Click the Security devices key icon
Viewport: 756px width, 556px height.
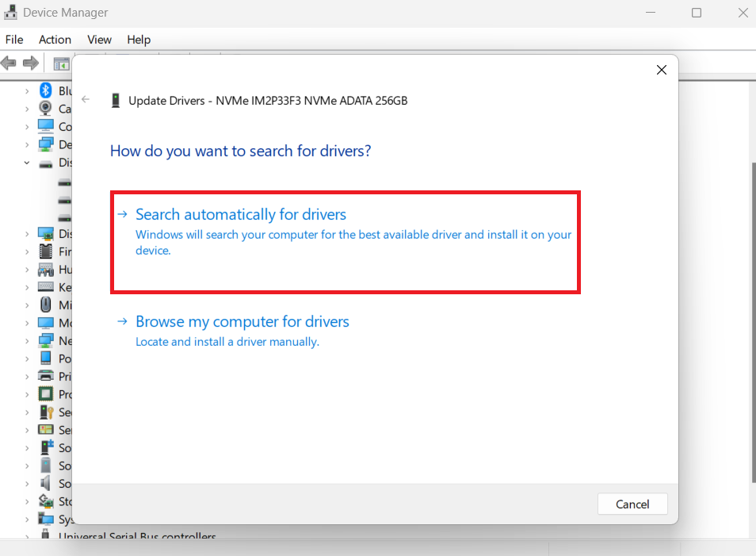coord(46,412)
